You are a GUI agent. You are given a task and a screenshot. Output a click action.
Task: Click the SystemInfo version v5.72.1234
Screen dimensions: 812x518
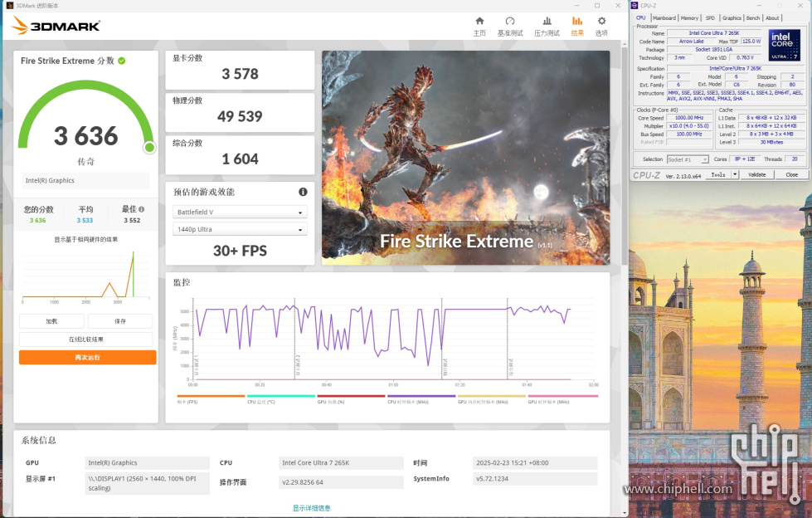tap(535, 479)
